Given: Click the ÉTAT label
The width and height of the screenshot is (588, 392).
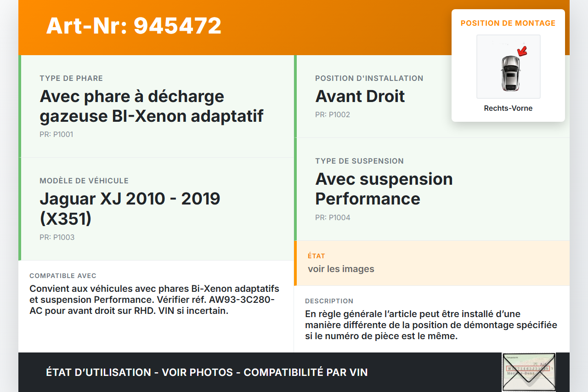Looking at the screenshot, I should [x=317, y=256].
